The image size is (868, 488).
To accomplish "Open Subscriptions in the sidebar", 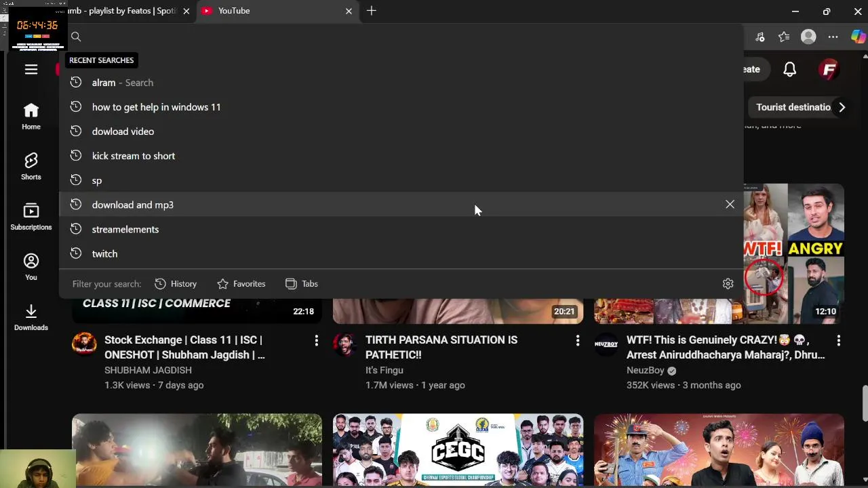I will 31,217.
